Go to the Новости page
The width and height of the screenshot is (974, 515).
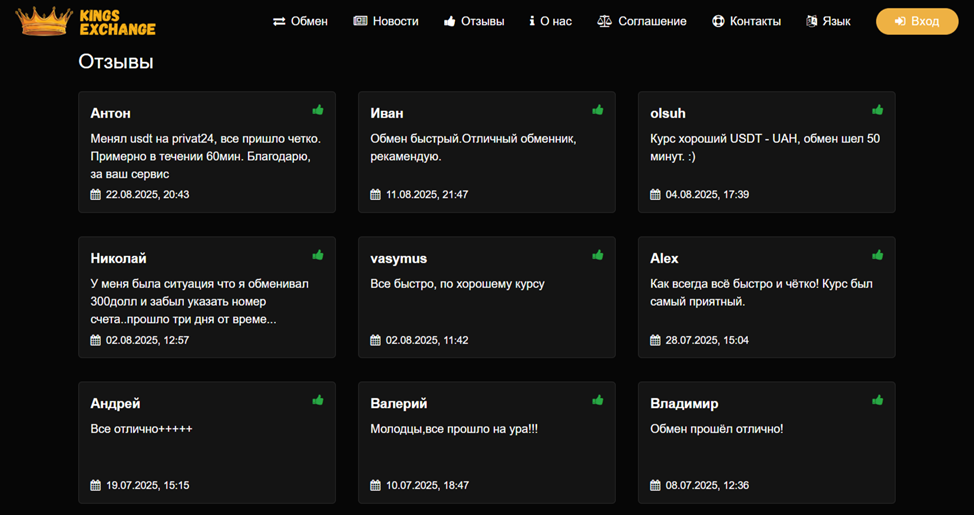[x=386, y=21]
